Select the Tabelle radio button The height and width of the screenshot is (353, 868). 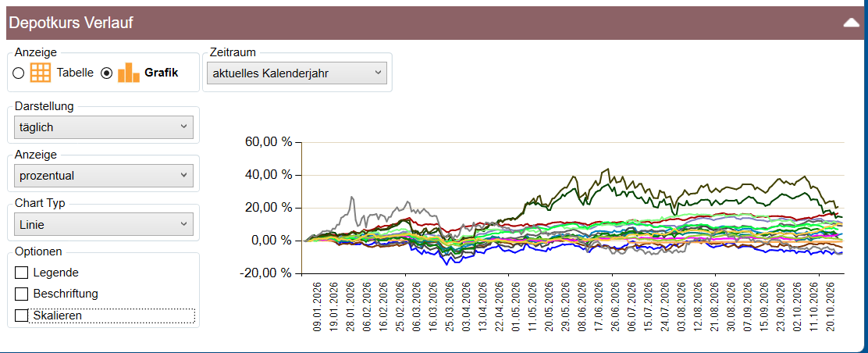tap(18, 73)
